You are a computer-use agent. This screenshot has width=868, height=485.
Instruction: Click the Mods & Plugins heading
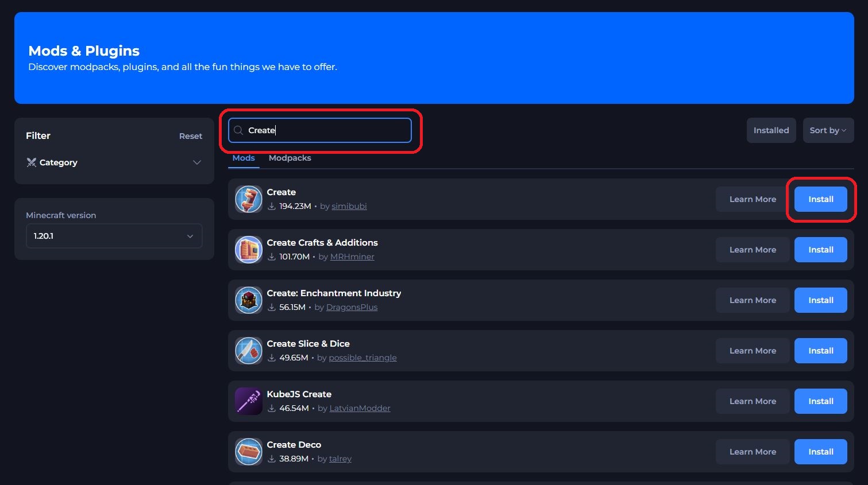pyautogui.click(x=84, y=51)
